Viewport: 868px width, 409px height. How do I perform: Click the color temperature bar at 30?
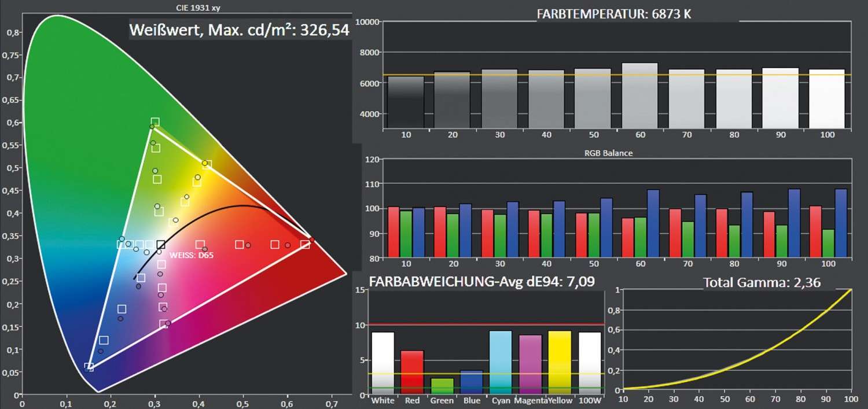[499, 99]
